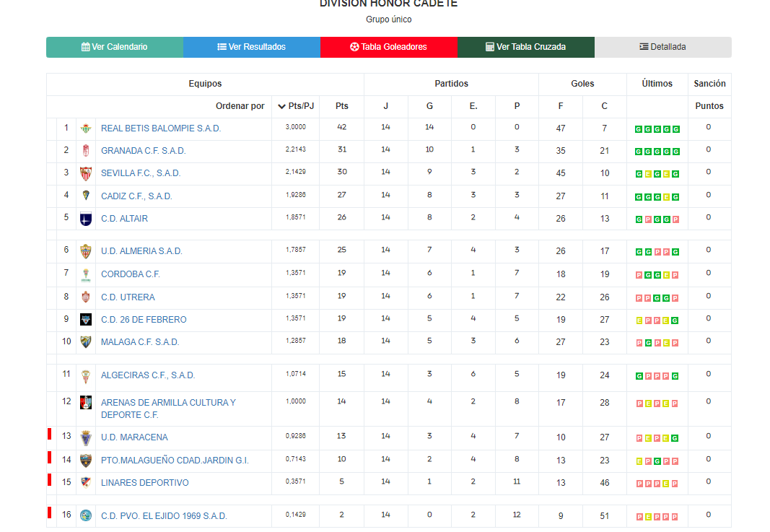
Task: Open ARENAS DE ARMILLA CULTURA Y DEPORTE link
Action: click(168, 409)
